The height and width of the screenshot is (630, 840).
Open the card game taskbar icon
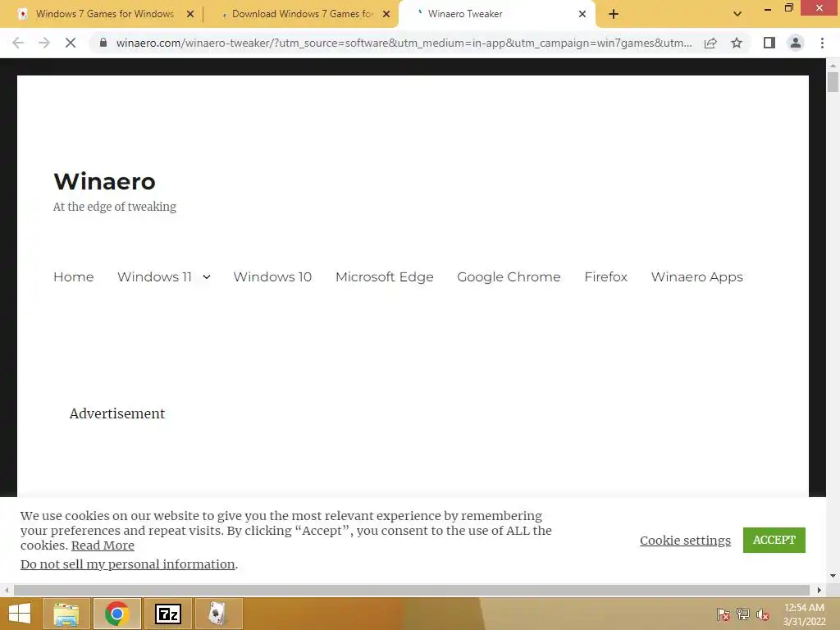[218, 614]
